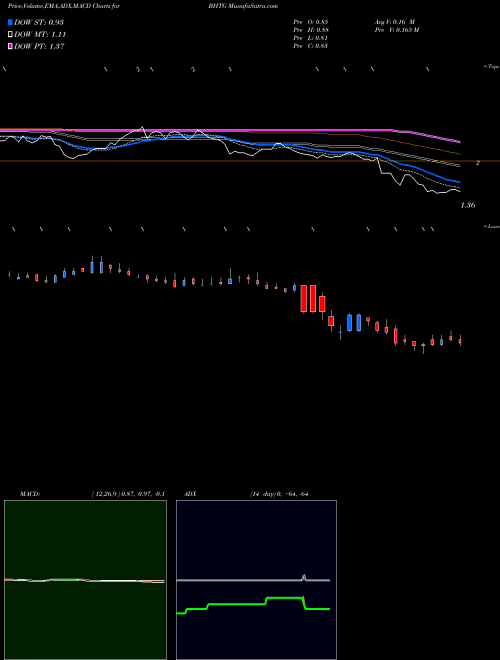Viewport: 500px width, 660px height.
Task: Select the 'DOW ST: 0.93' label
Action: click(x=39, y=22)
